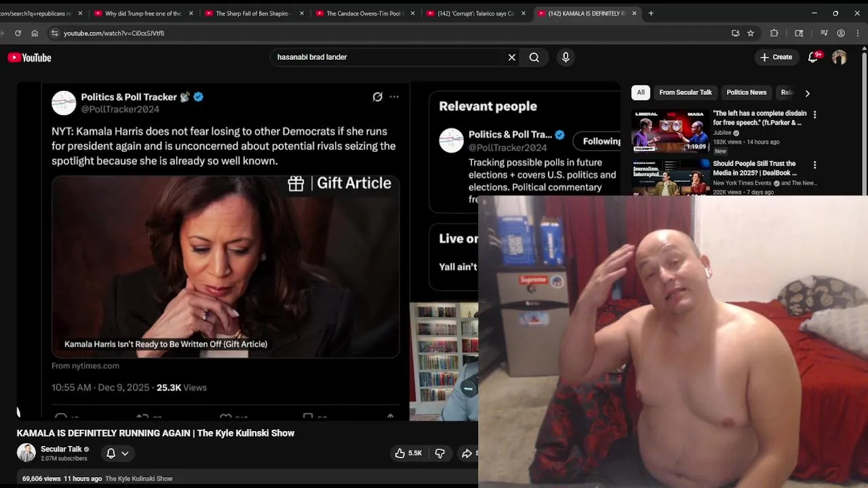Open Chrome three-dot menu
This screenshot has width=868, height=488.
coord(857,33)
